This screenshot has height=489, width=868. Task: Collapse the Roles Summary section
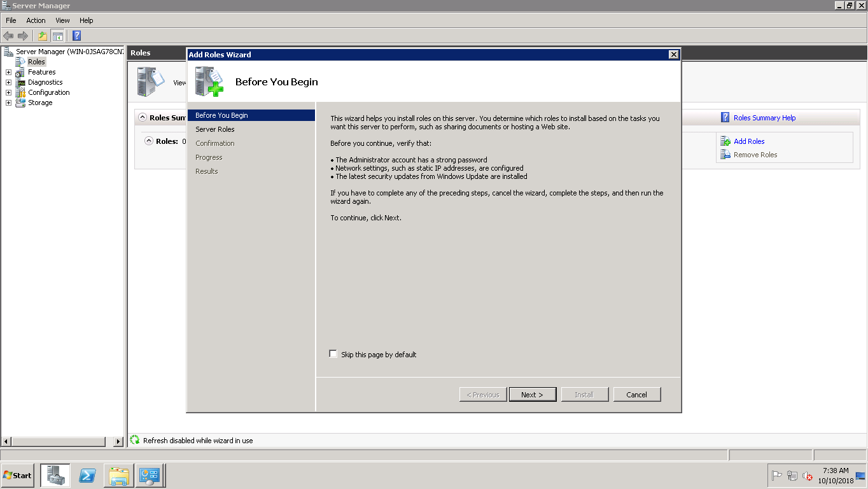pos(142,118)
